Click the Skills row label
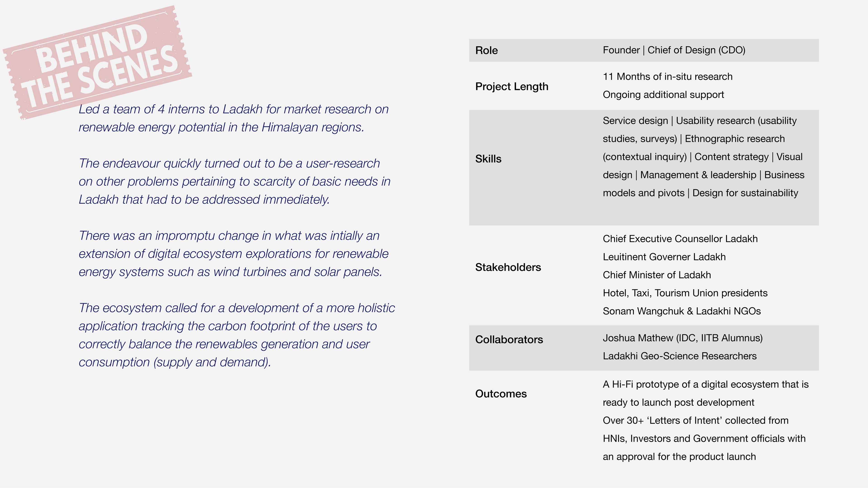 click(488, 159)
